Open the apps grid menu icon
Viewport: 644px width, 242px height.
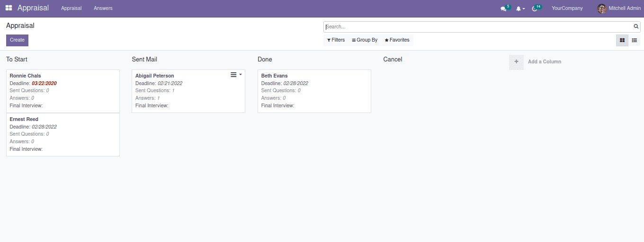tap(9, 8)
